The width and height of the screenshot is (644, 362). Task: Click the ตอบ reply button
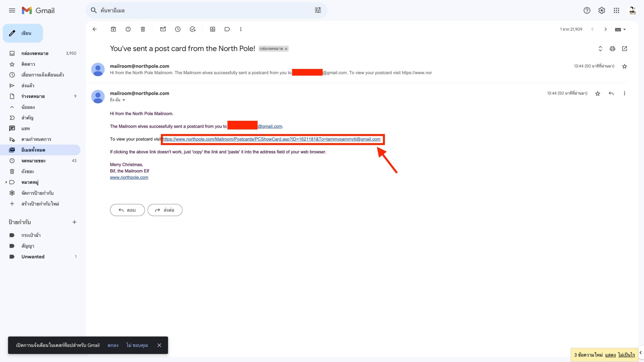[127, 210]
